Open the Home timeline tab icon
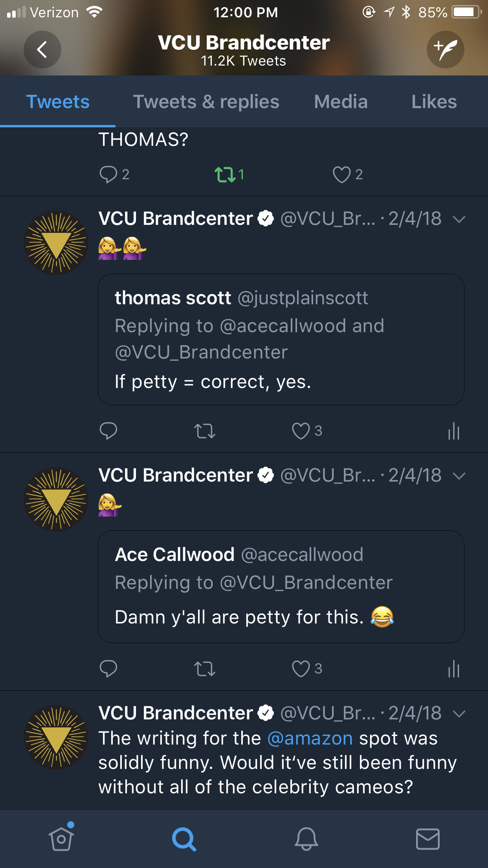Viewport: 488px width, 868px height. click(x=61, y=839)
